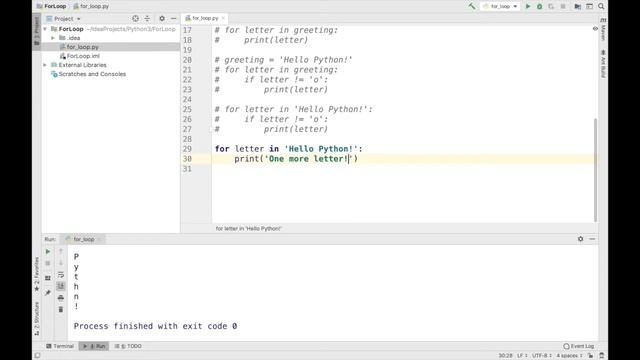The height and width of the screenshot is (360, 640).
Task: Toggle the Ant Build side tool window
Action: [603, 64]
